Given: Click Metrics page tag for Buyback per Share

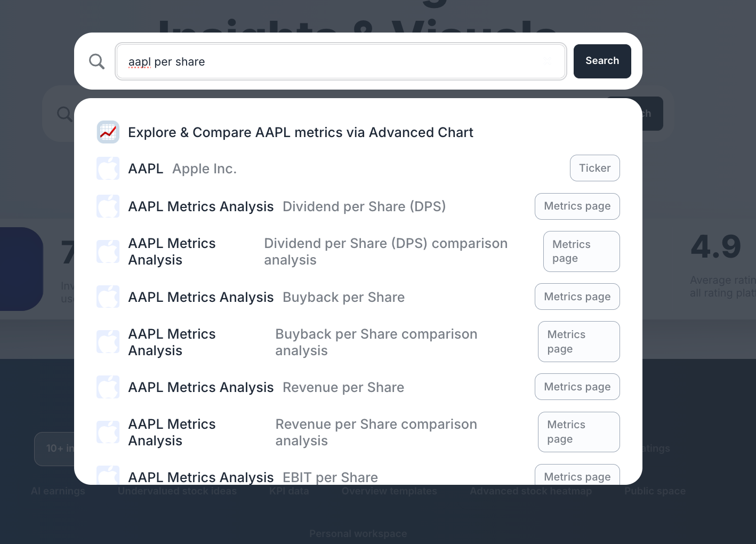Looking at the screenshot, I should pos(577,297).
